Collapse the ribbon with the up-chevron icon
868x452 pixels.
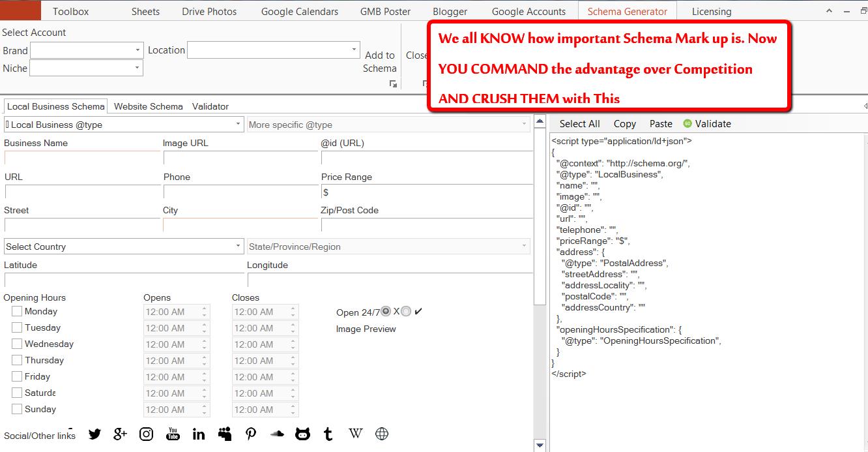click(829, 11)
